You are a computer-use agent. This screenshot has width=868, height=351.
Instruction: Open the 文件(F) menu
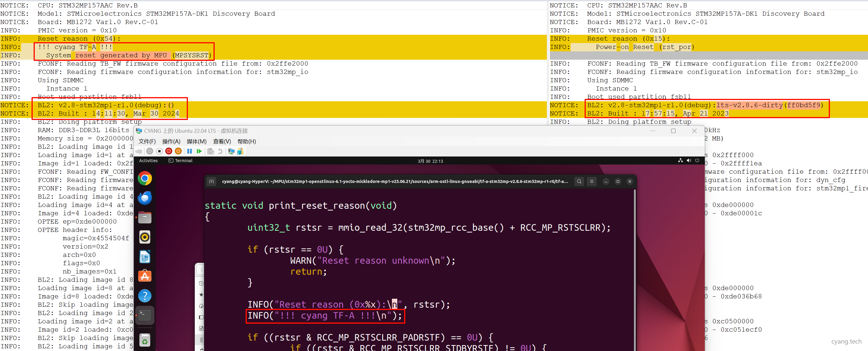pos(147,141)
